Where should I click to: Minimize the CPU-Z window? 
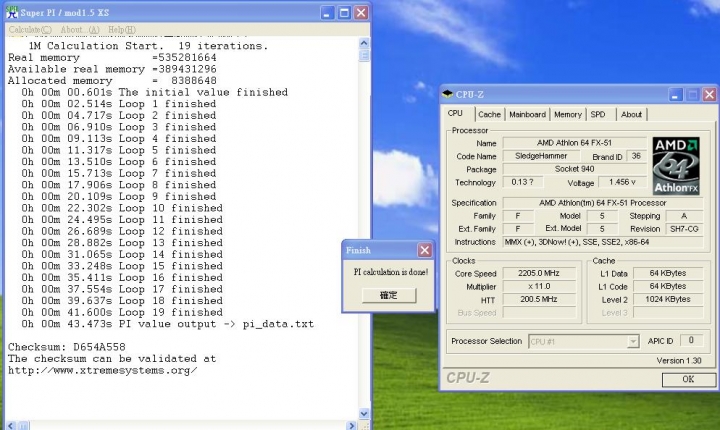[x=675, y=95]
